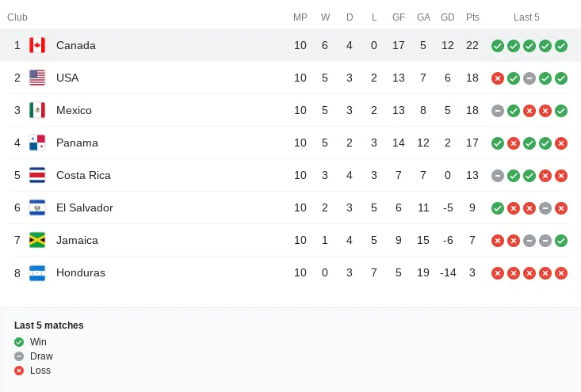Click Mexico's draw result icon
Viewport: 581px width, 392px height.
coord(498,110)
